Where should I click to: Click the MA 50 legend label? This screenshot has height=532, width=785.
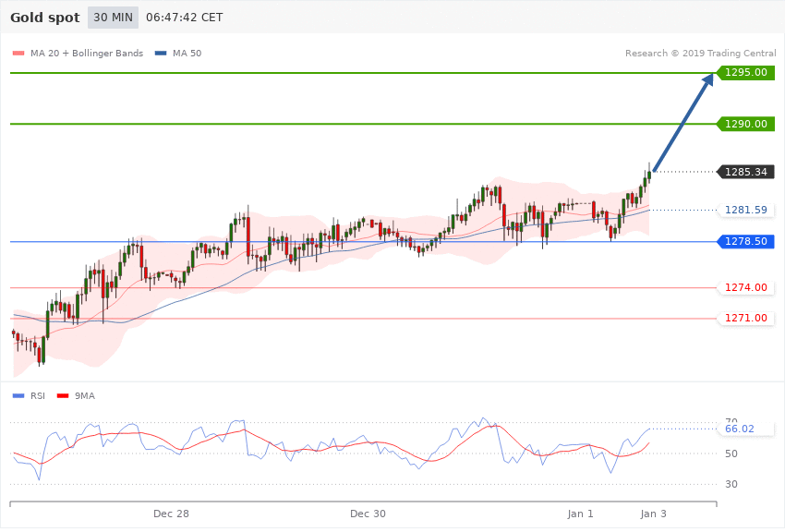pyautogui.click(x=187, y=53)
